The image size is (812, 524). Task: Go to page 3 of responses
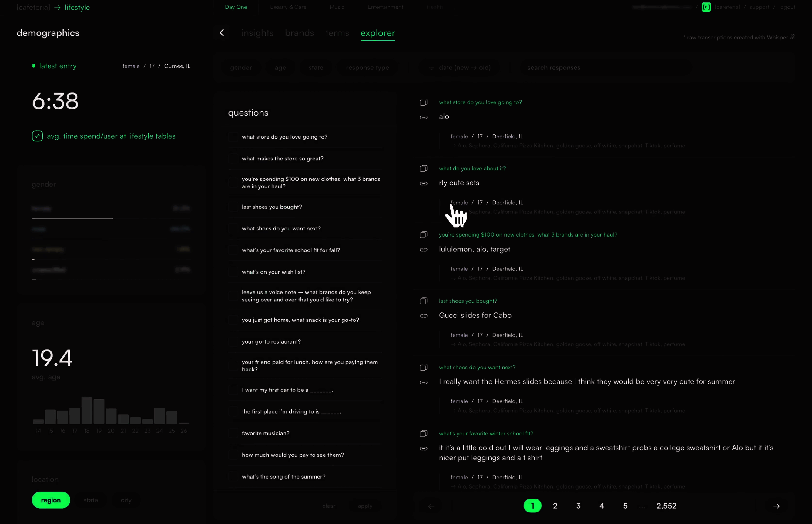pyautogui.click(x=578, y=506)
